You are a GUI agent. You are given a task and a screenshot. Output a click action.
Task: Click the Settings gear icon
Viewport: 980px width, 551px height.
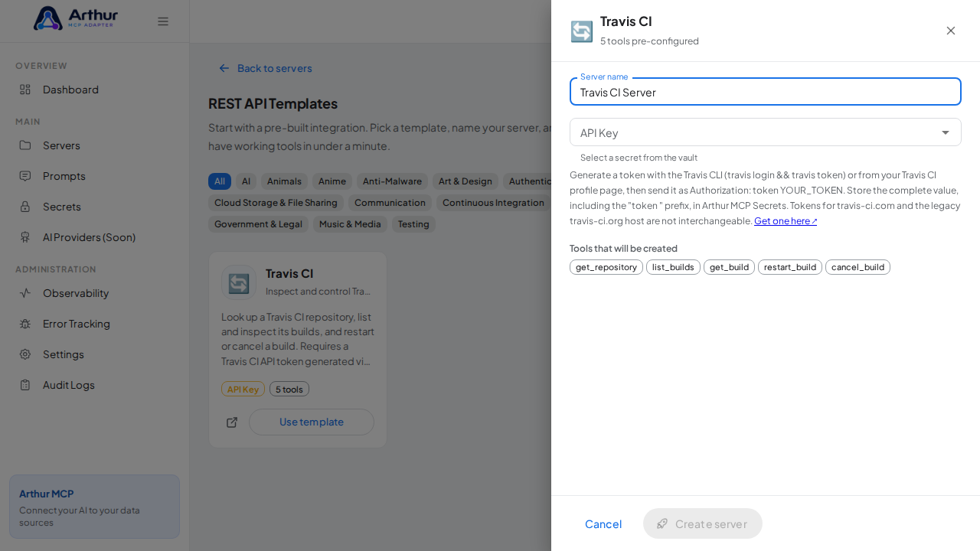coord(25,354)
